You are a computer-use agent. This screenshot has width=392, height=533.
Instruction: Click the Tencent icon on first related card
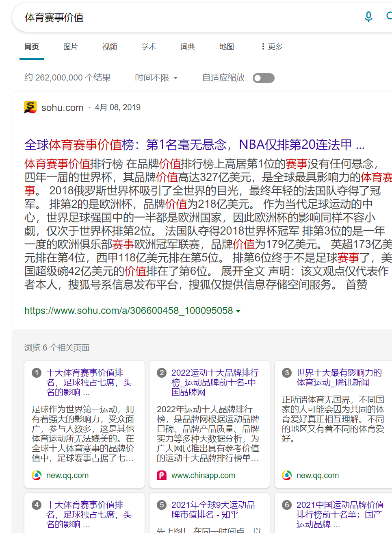click(x=37, y=475)
